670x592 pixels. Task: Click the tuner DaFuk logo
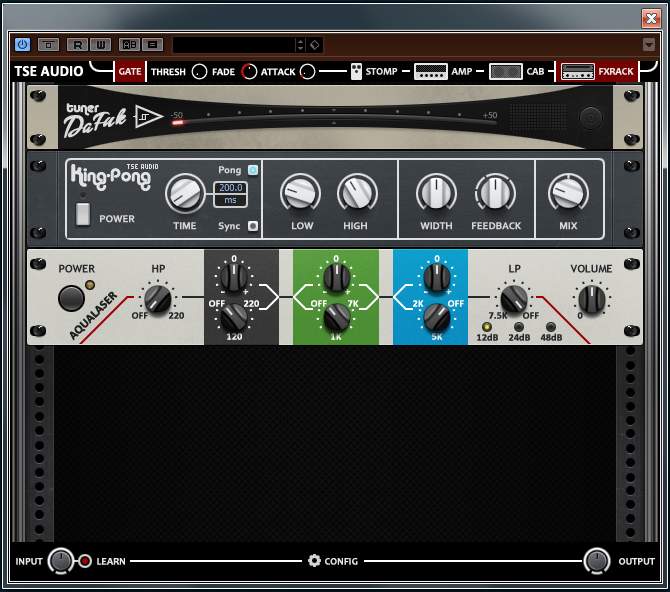pyautogui.click(x=96, y=120)
